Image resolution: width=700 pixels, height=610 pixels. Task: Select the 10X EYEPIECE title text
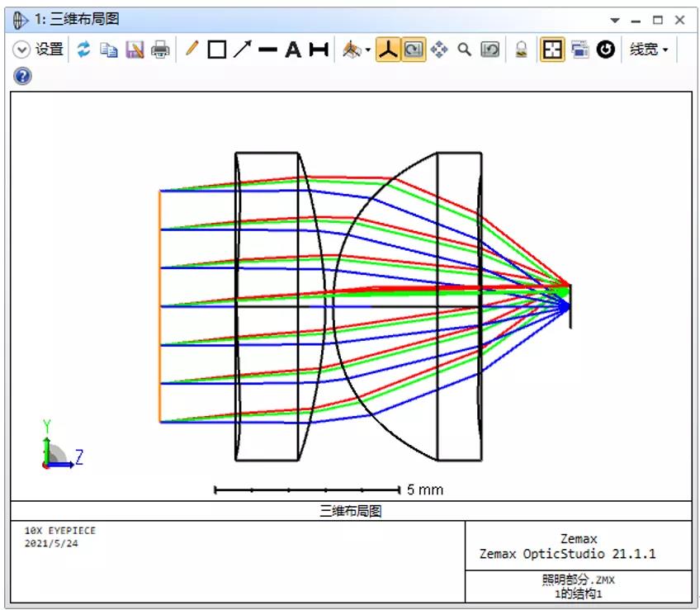pyautogui.click(x=59, y=531)
